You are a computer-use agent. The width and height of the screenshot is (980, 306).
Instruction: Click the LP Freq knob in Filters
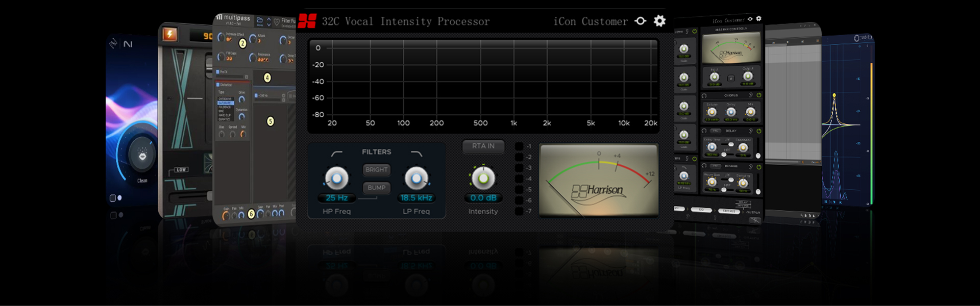pyautogui.click(x=416, y=178)
